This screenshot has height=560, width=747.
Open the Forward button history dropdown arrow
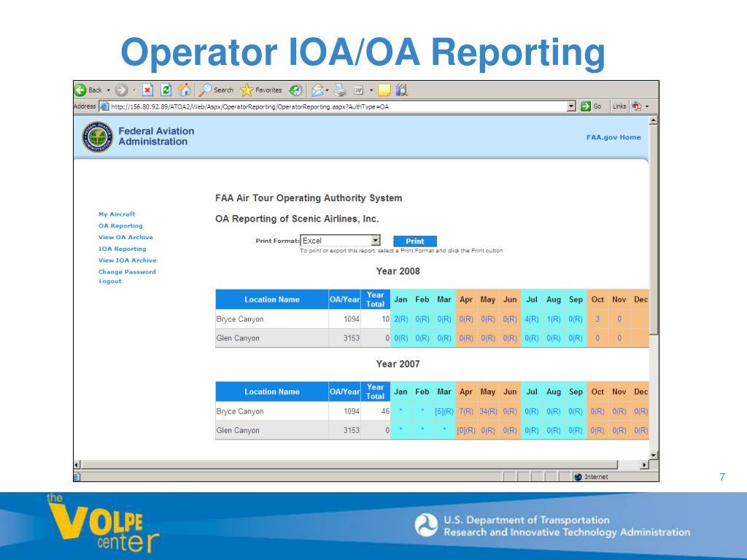[x=134, y=90]
